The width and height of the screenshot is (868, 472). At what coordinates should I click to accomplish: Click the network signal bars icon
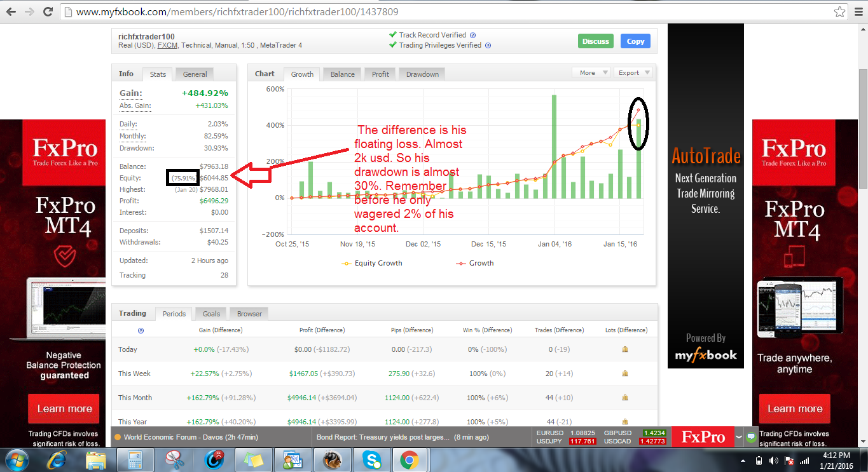804,460
